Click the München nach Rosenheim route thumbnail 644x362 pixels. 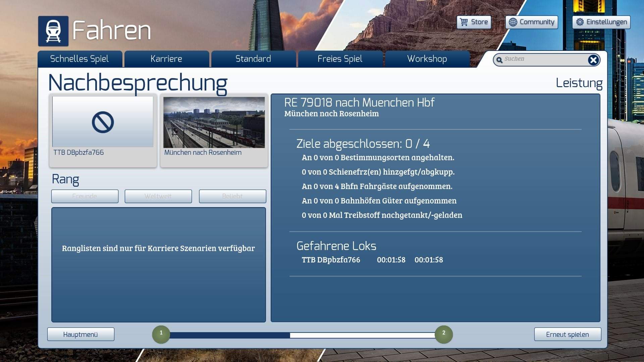coord(214,123)
